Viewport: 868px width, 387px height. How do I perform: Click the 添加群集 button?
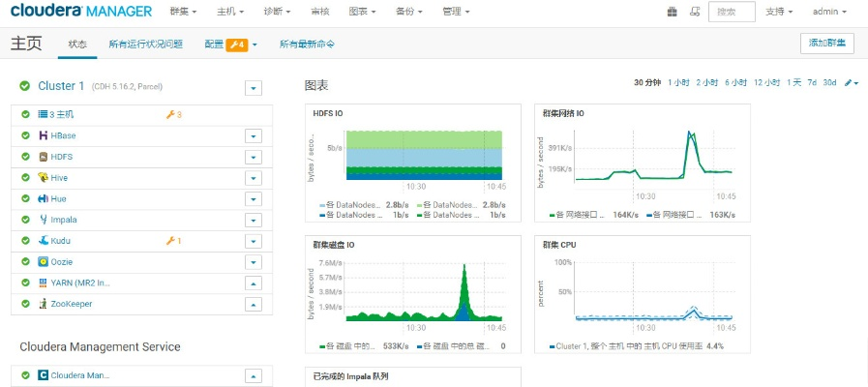pos(827,44)
